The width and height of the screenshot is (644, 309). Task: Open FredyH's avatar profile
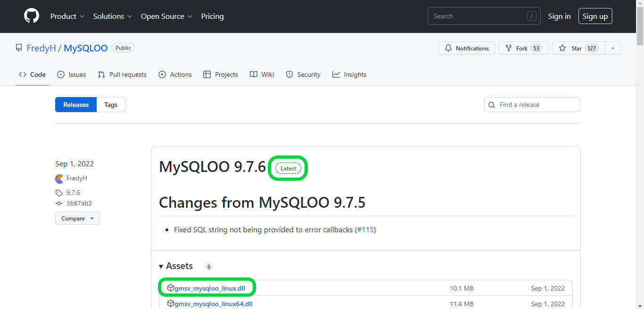pyautogui.click(x=59, y=179)
